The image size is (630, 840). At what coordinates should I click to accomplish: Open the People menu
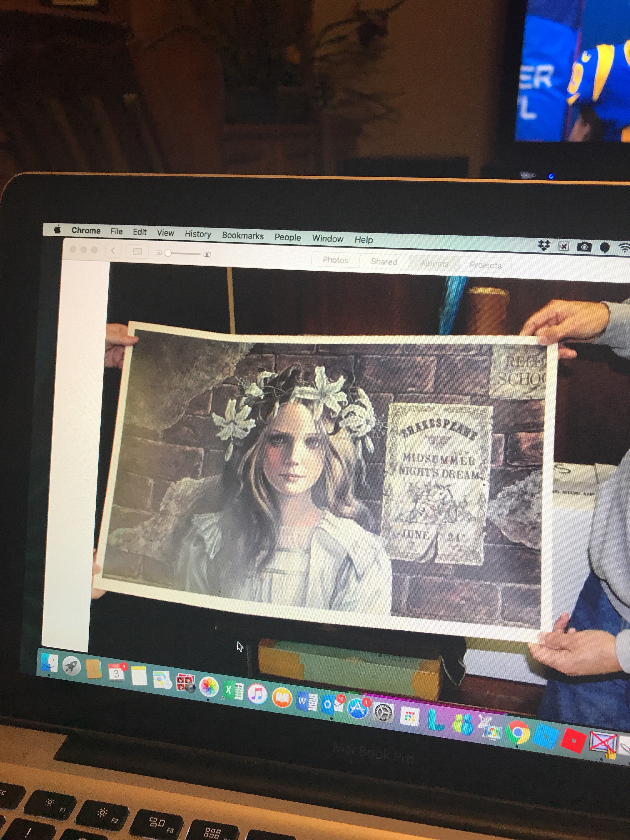coord(287,237)
